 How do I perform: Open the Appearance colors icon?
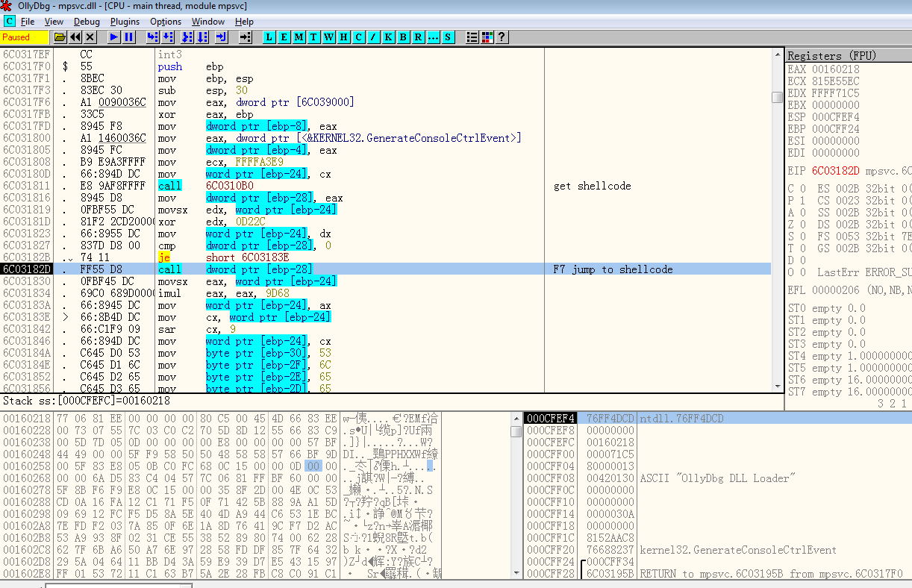487,37
